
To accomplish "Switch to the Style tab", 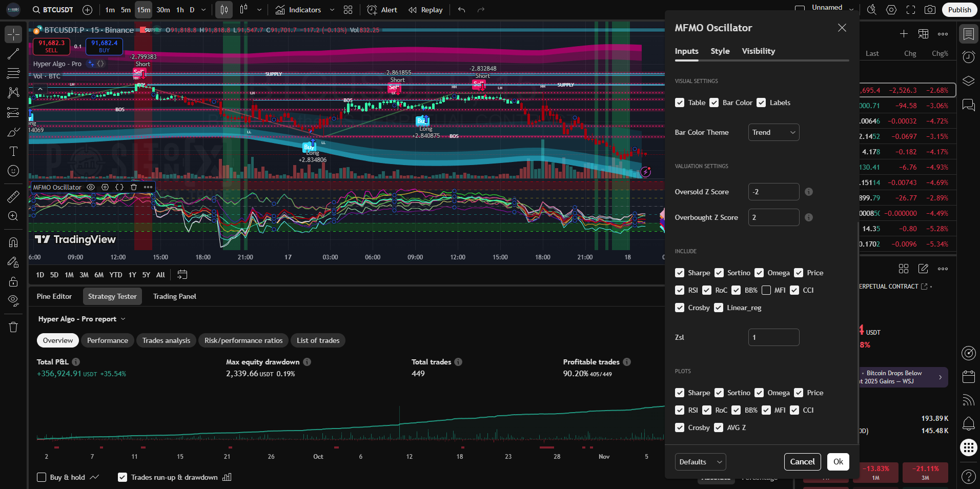I will (720, 51).
